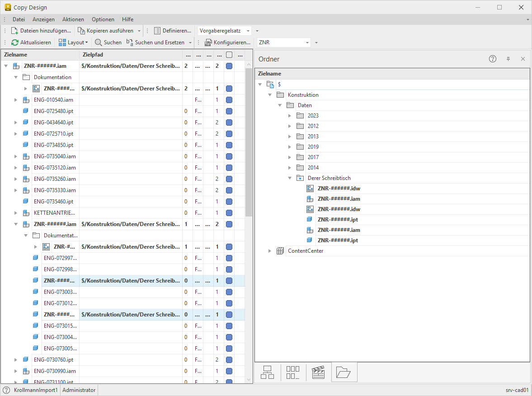Toggle checkbox for ENG-0735460.ipt row
Image resolution: width=532 pixels, height=396 pixels.
[229, 202]
